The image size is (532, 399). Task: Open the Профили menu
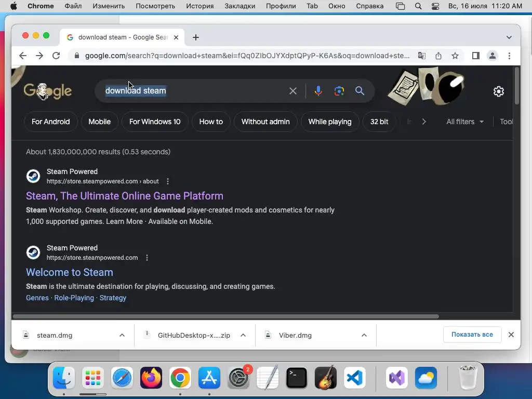click(281, 6)
